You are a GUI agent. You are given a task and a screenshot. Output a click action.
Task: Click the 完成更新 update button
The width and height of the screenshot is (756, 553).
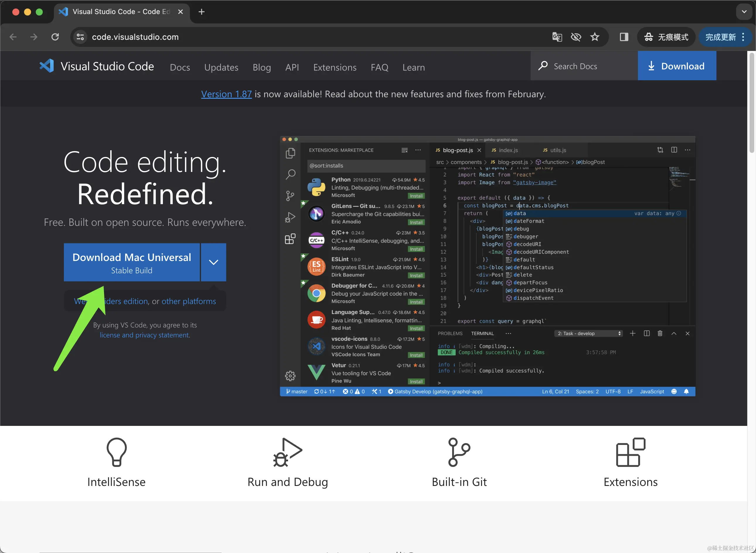721,37
